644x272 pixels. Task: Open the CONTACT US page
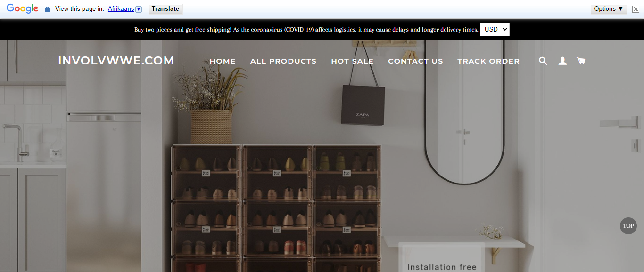(x=415, y=61)
